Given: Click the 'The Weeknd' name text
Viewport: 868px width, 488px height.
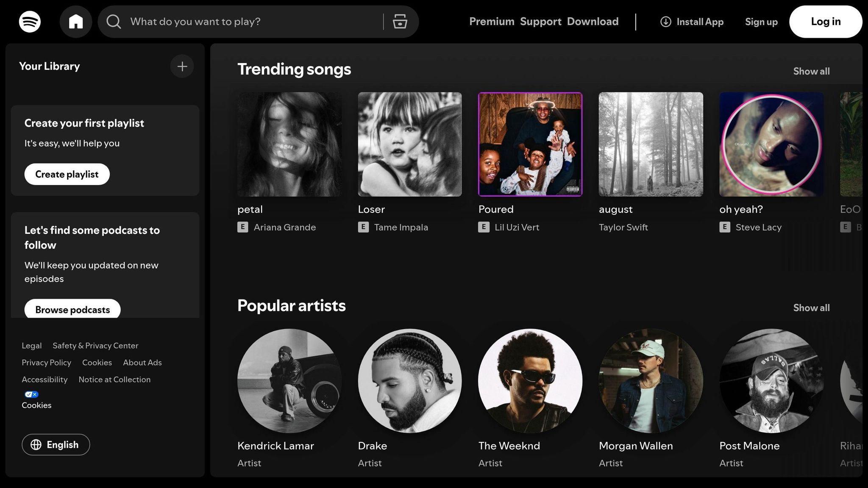Looking at the screenshot, I should [509, 446].
